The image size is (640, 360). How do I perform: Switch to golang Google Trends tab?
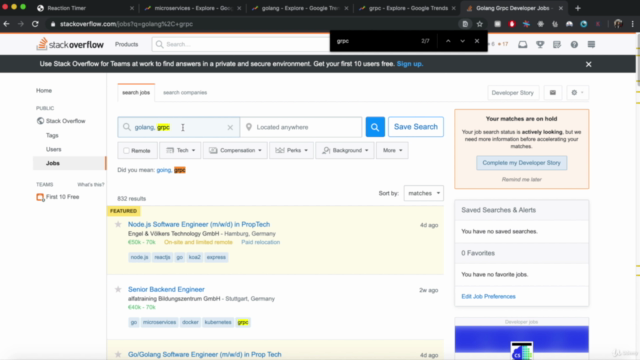tap(300, 8)
